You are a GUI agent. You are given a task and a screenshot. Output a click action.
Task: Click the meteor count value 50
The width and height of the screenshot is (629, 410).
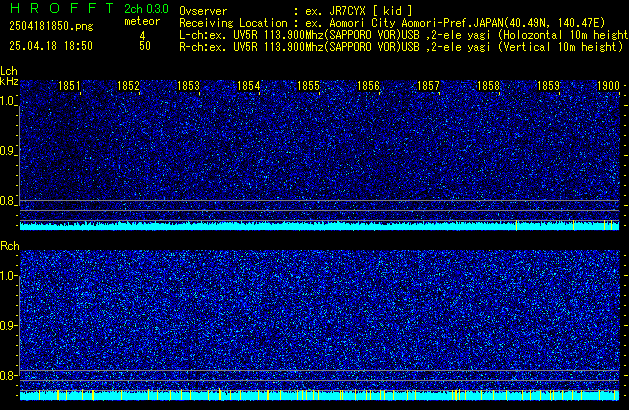(145, 46)
